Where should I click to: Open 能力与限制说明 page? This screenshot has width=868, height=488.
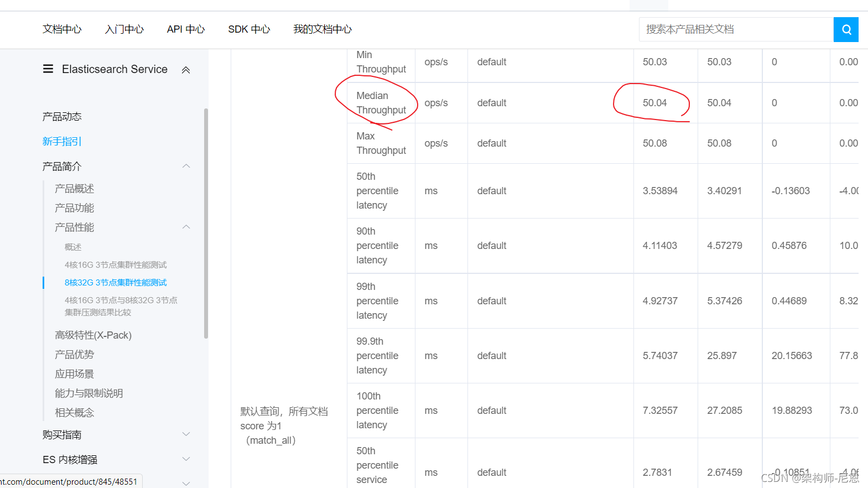(89, 393)
